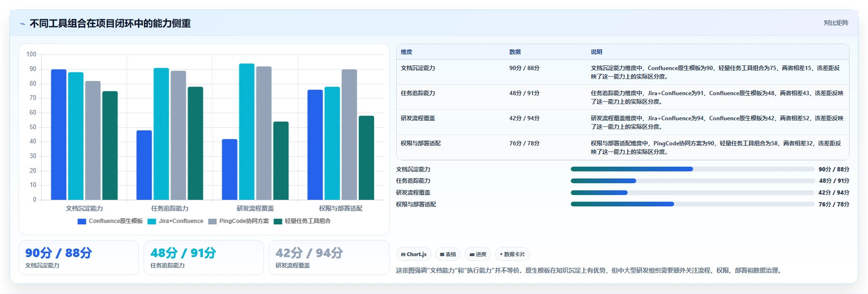Click the 任务追踪能力 x-axis label

[x=170, y=208]
